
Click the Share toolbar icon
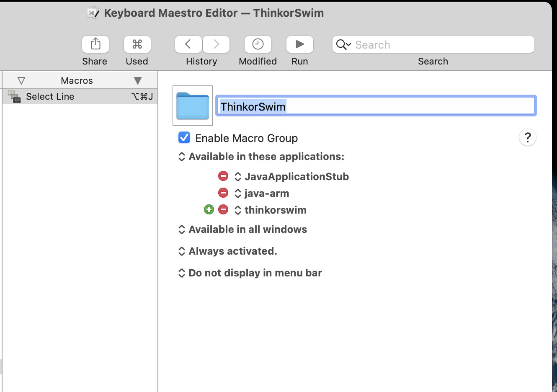click(x=95, y=44)
